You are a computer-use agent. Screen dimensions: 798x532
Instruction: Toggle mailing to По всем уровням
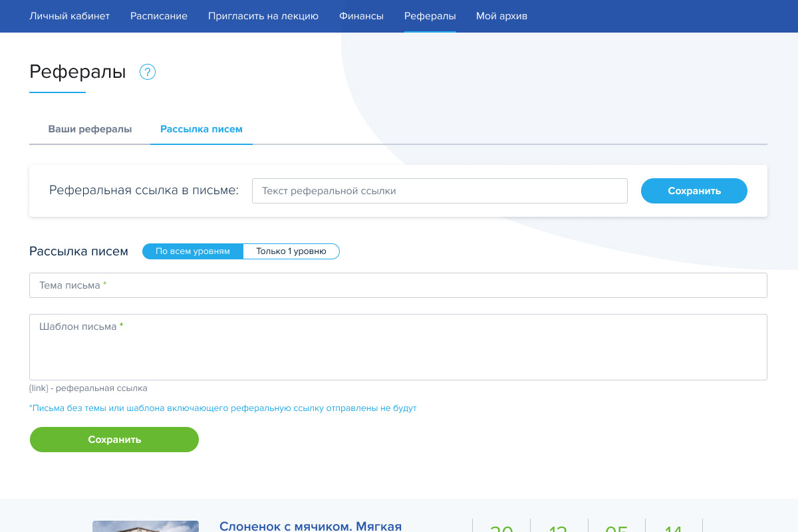193,251
